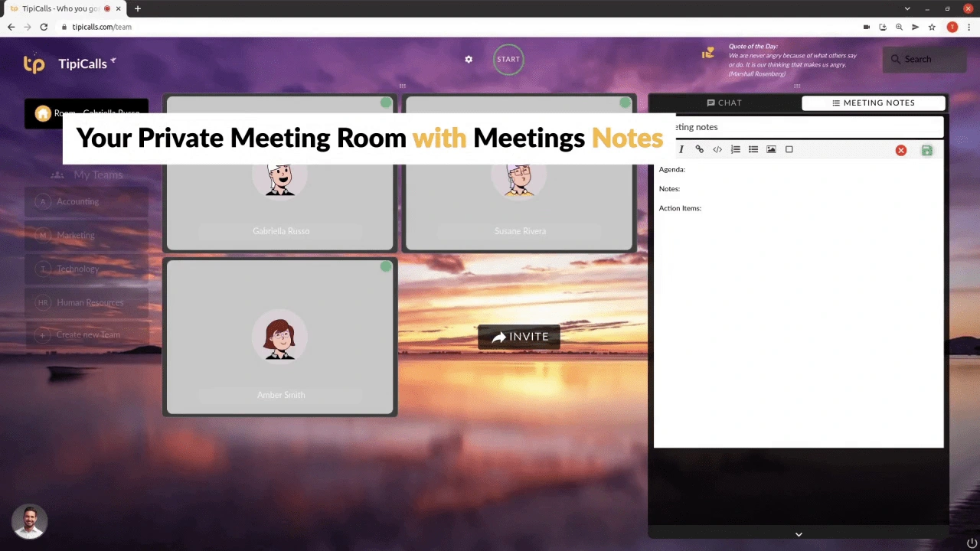Click the My Teams header

(87, 174)
